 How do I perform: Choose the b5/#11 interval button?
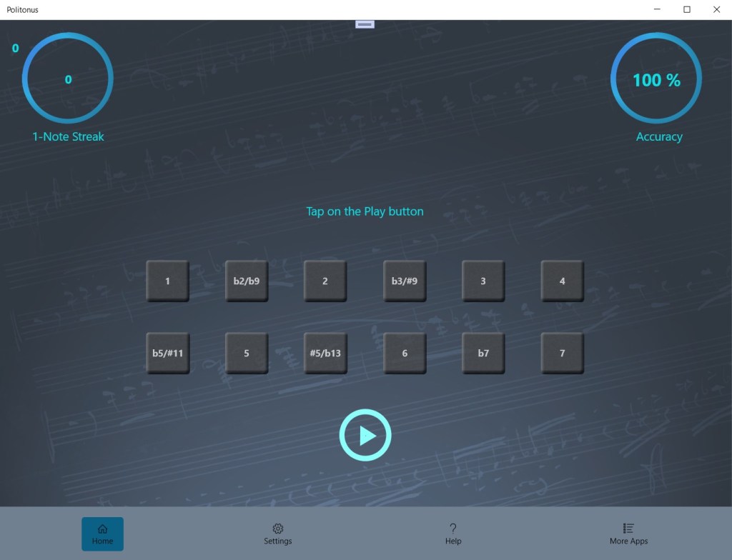tap(167, 353)
